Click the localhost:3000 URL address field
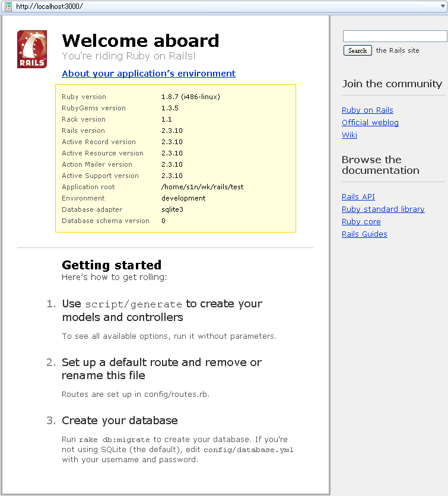The image size is (448, 496). (x=225, y=7)
